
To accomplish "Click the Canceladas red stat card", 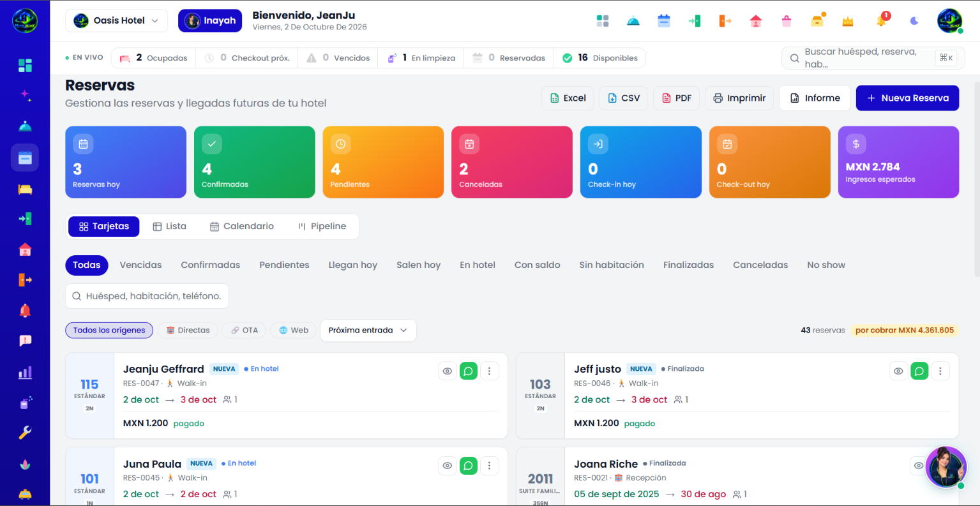I will click(512, 162).
